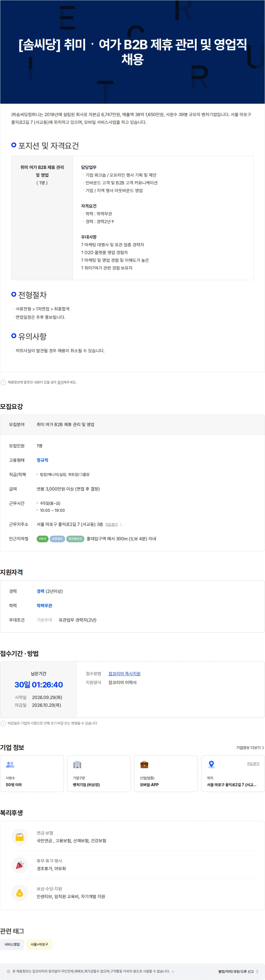The width and height of the screenshot is (265, 980).
Task: Click the 정규직 employment type text
Action: 42,460
